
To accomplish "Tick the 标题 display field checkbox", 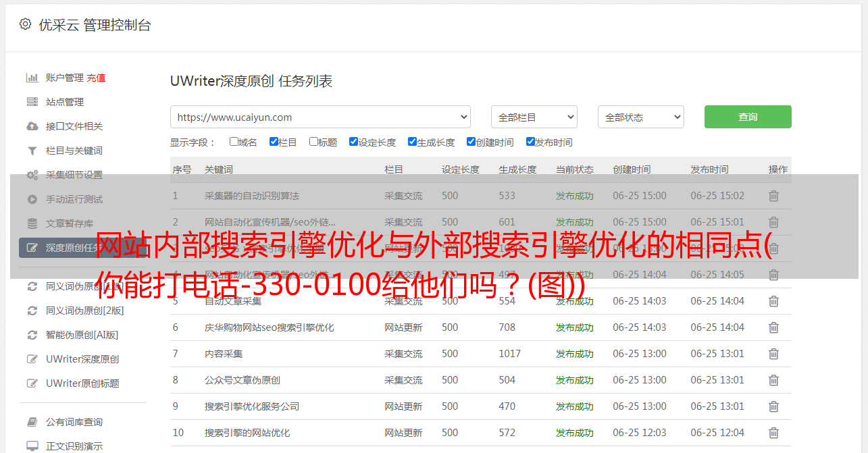I will (313, 142).
